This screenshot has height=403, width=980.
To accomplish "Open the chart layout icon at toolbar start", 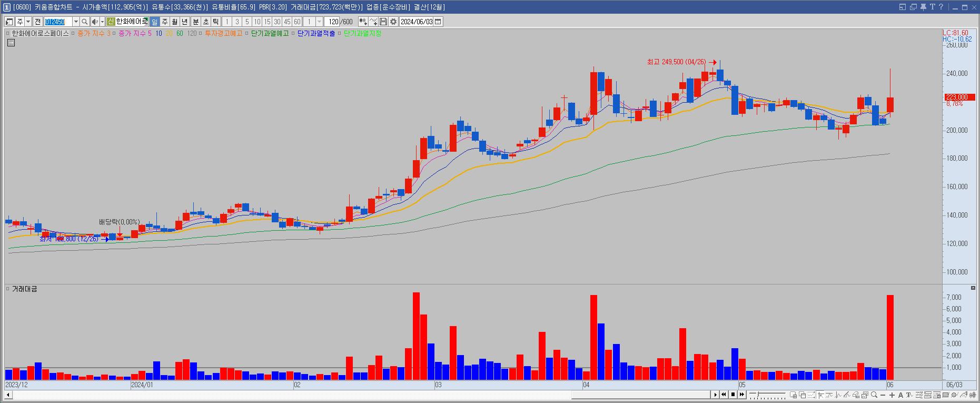I will pos(9,22).
